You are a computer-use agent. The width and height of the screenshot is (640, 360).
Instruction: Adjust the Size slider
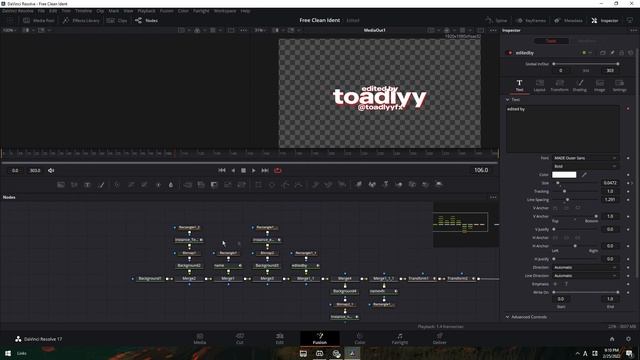tap(576, 183)
